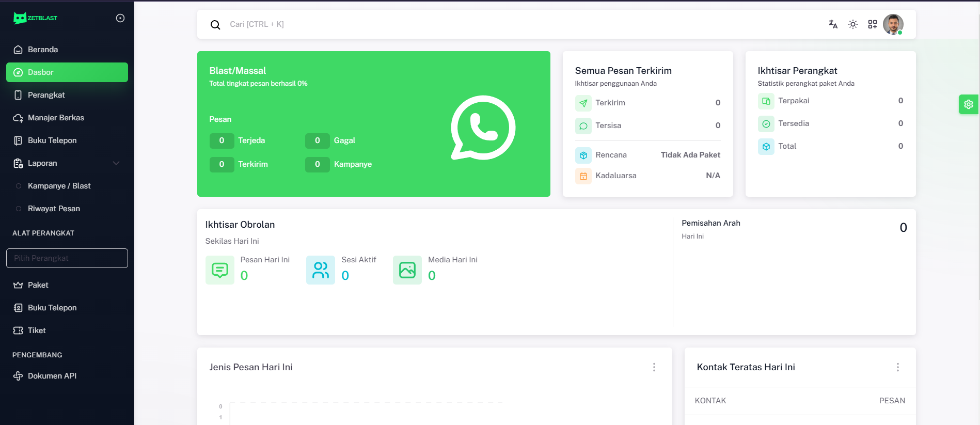
Task: Open Dokumen API link
Action: click(x=52, y=376)
